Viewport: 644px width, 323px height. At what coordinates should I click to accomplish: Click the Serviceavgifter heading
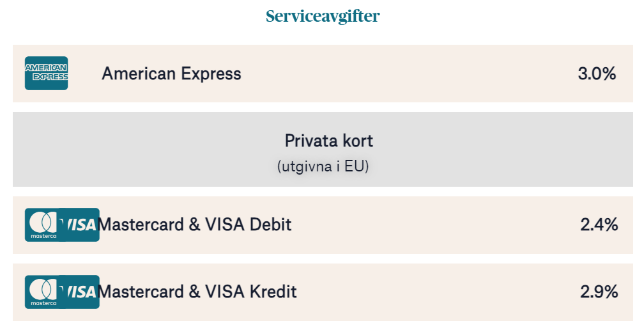(323, 17)
